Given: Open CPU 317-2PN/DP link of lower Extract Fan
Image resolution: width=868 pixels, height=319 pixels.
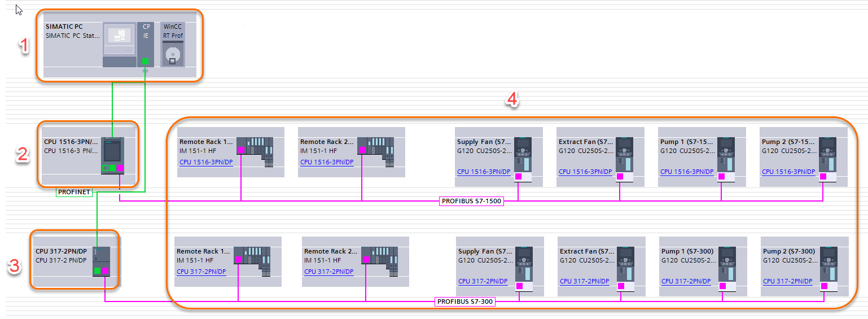Looking at the screenshot, I should point(585,281).
